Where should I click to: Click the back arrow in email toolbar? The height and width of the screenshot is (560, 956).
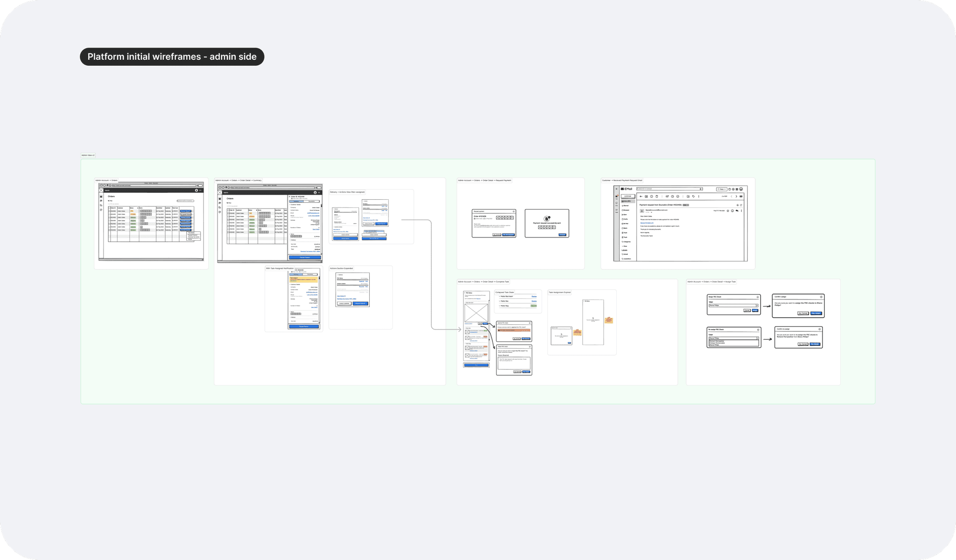pos(641,196)
